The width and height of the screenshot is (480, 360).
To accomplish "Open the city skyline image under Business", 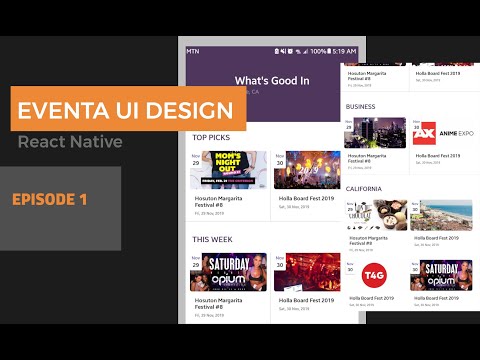I will click(x=375, y=132).
